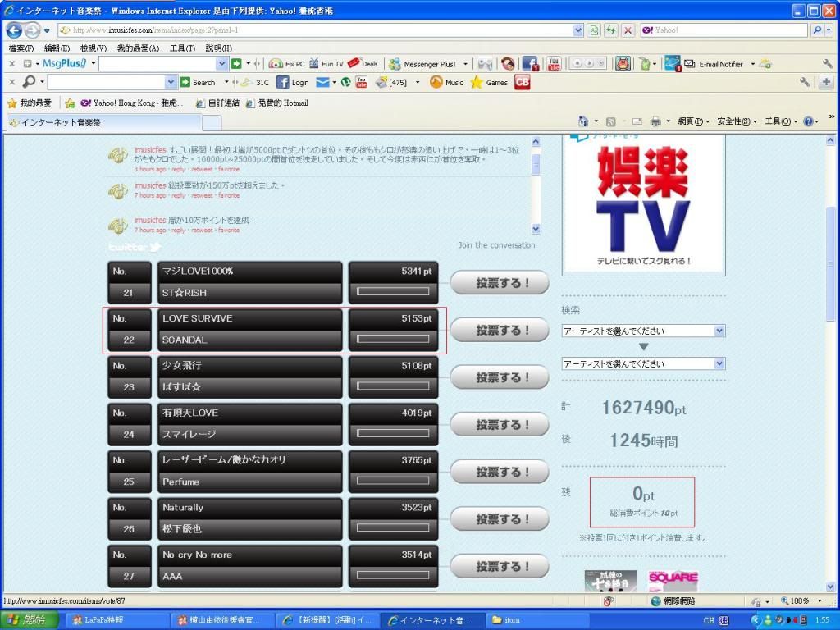
Task: Open the E-mail Notifier toolbar item
Action: (x=714, y=64)
